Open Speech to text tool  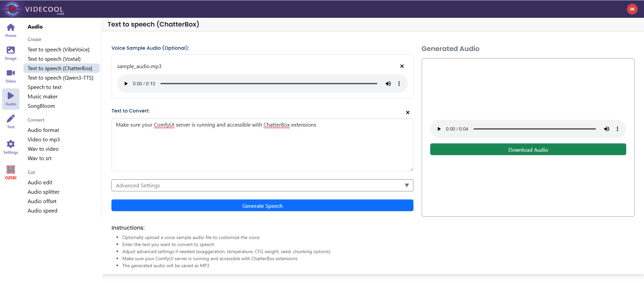pos(45,87)
